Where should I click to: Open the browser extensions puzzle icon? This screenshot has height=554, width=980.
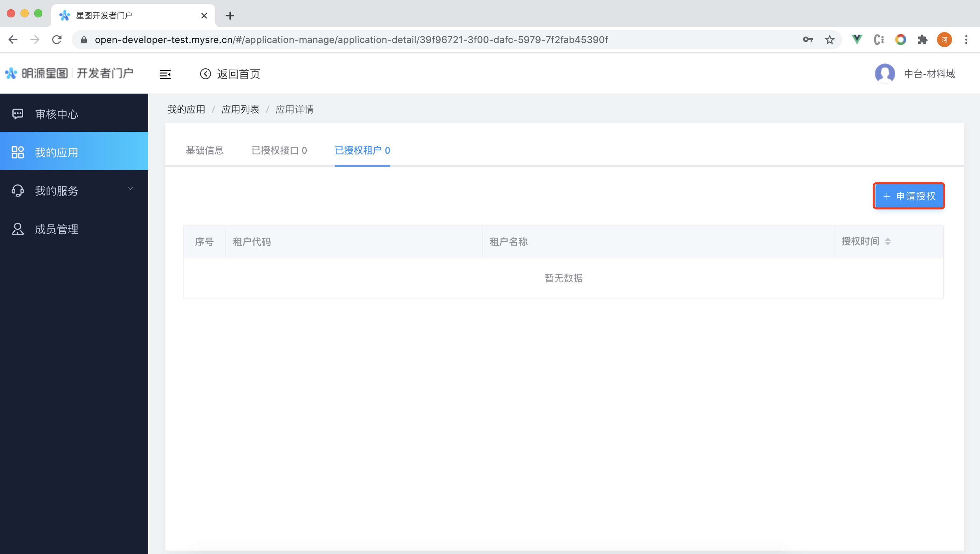tap(922, 40)
